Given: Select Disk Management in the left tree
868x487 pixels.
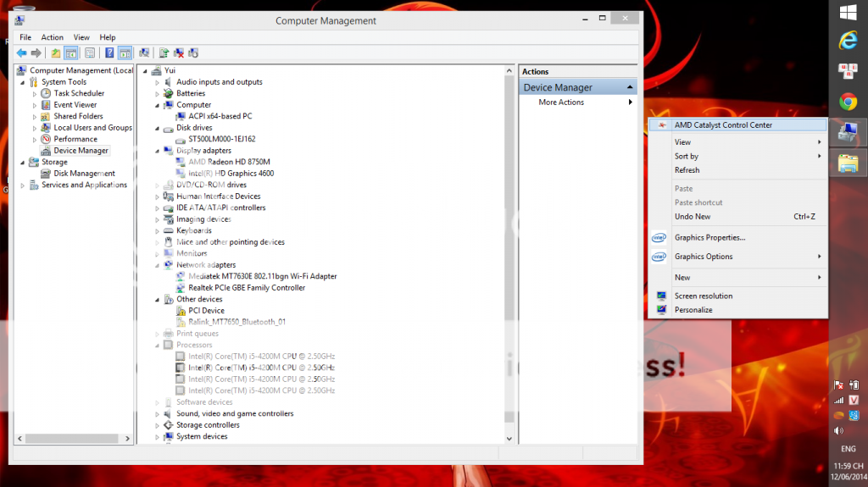Looking at the screenshot, I should tap(84, 174).
